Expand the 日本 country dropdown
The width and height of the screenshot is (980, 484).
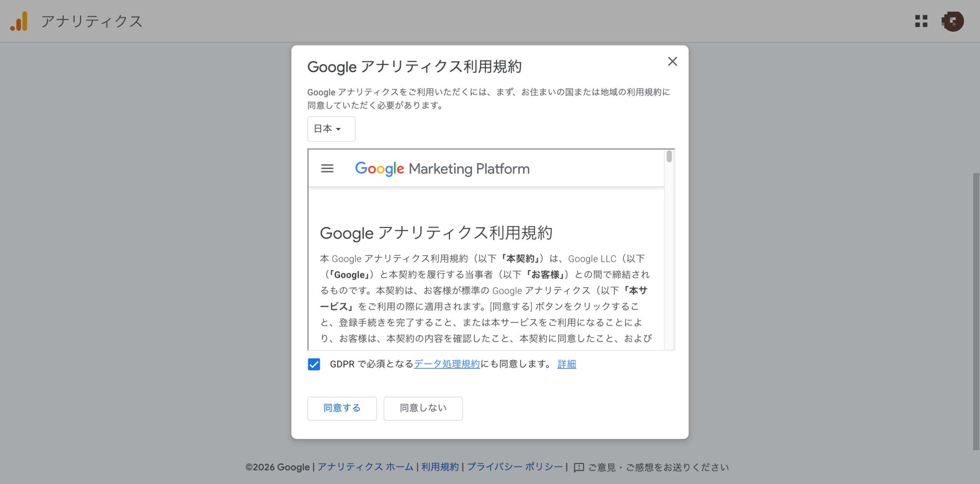331,129
